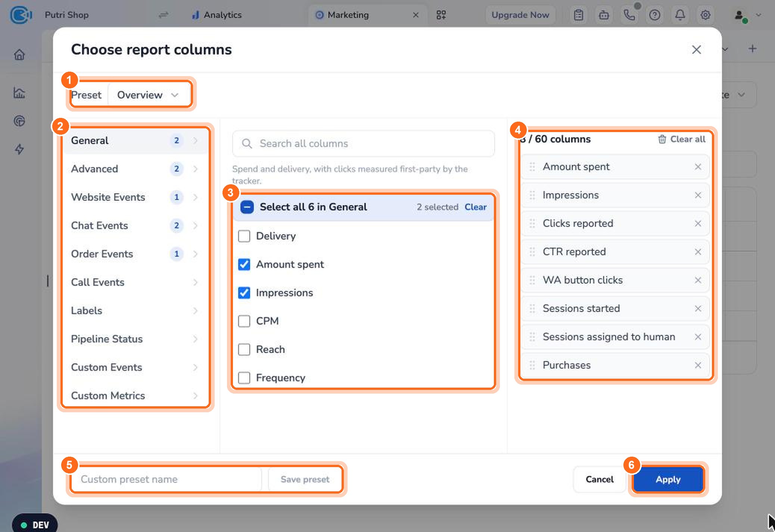775x532 pixels.
Task: Remove Impressions from selected columns list
Action: (698, 195)
